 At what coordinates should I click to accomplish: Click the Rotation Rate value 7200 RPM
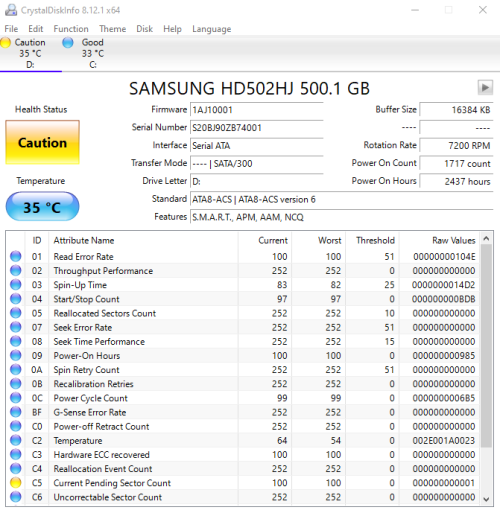click(456, 146)
